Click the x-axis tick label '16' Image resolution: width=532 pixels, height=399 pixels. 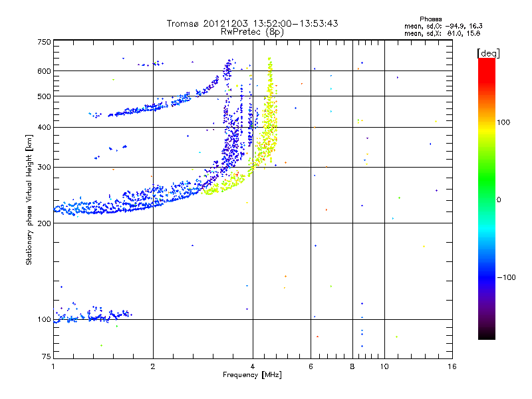pyautogui.click(x=452, y=366)
